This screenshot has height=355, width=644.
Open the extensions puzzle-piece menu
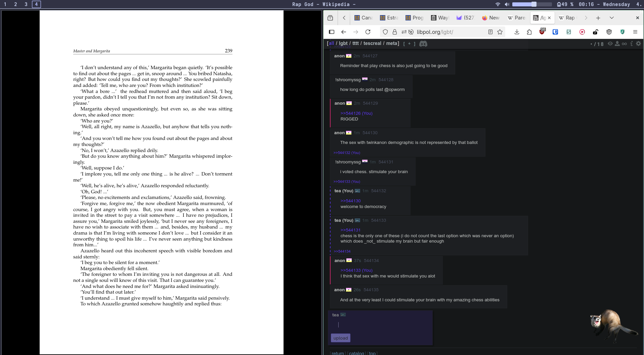[529, 32]
